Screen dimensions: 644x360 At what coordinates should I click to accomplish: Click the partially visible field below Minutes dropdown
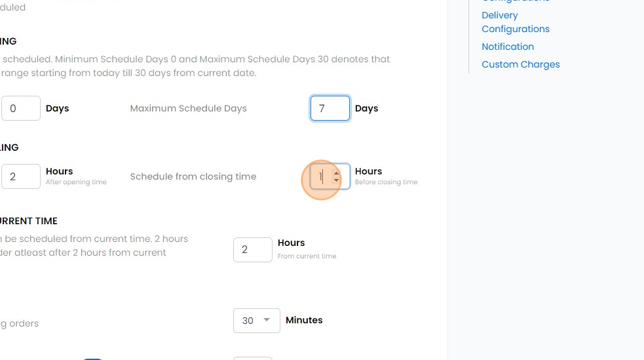tap(252, 358)
